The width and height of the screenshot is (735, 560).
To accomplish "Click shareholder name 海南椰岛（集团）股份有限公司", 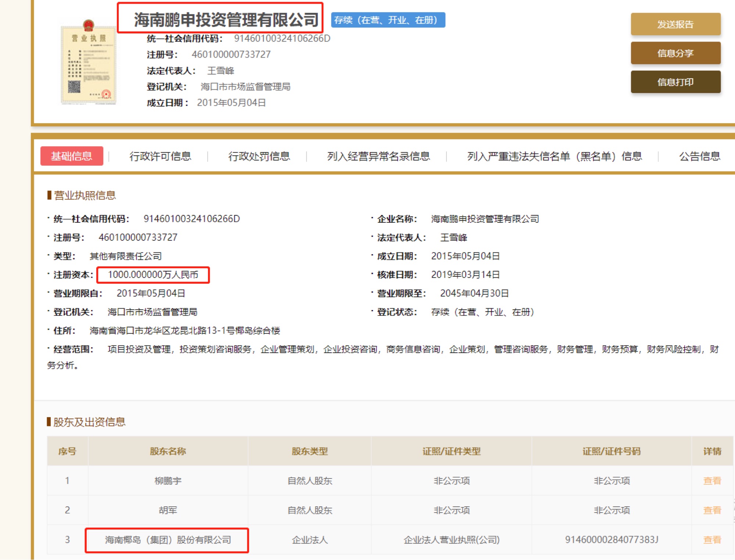I will pos(168,540).
